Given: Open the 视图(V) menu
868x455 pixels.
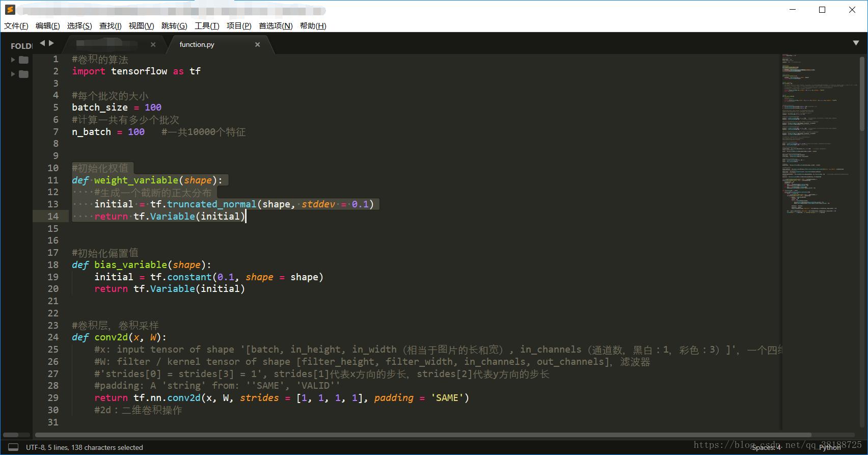Looking at the screenshot, I should pos(141,26).
